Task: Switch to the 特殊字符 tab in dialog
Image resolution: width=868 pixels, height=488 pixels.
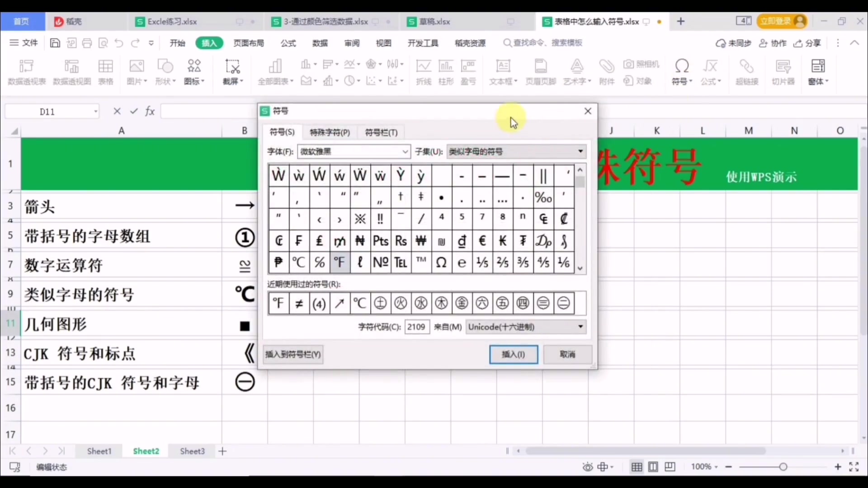Action: 330,132
